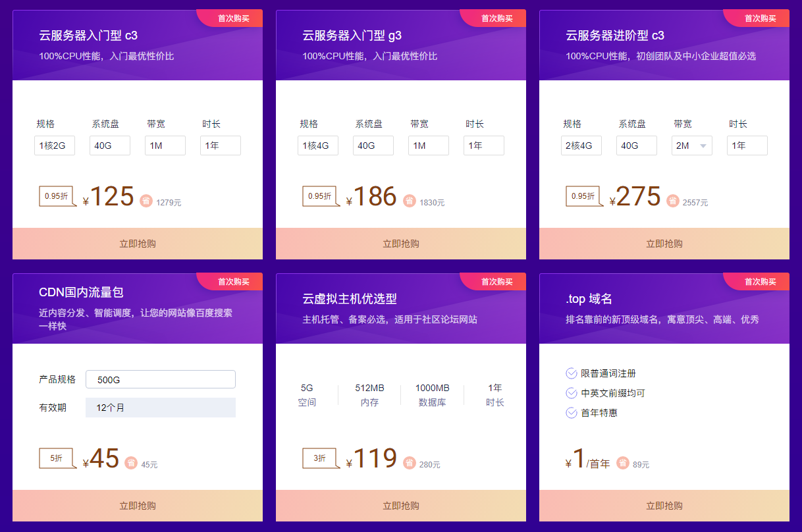
Task: Click the 12个月 有效期 field
Action: (160, 408)
